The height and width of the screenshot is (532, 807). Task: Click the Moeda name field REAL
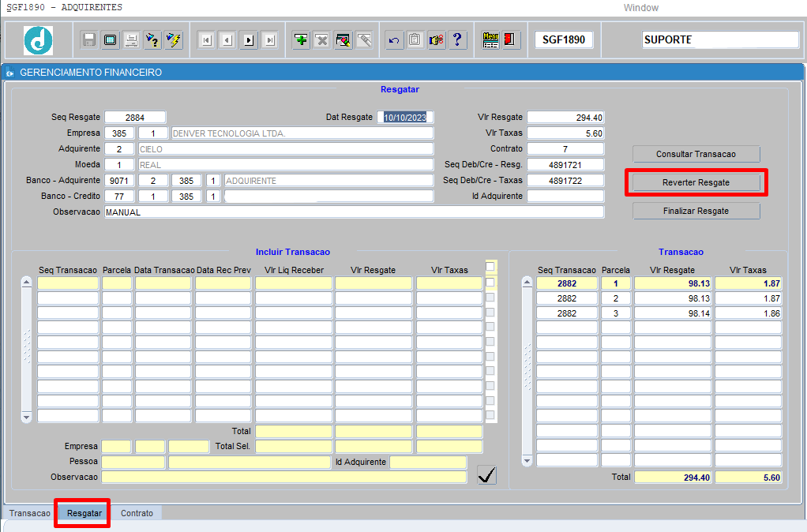[286, 165]
